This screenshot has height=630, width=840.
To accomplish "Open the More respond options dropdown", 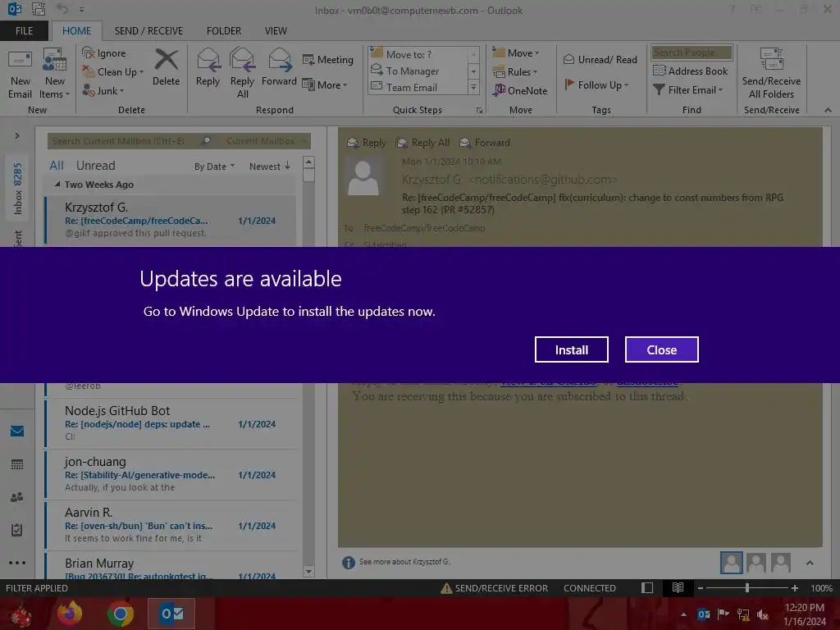I will (325, 84).
